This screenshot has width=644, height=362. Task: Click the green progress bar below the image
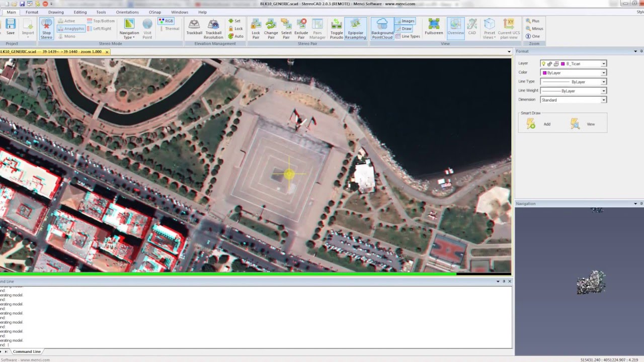tap(228, 274)
